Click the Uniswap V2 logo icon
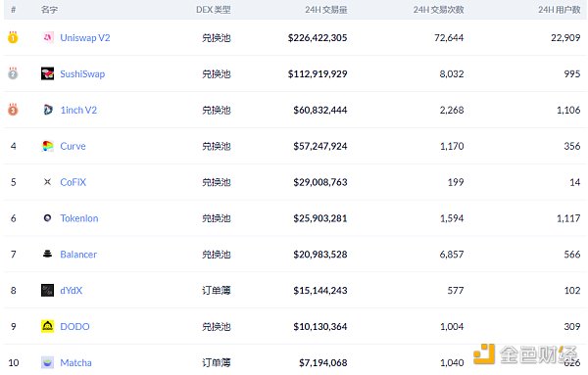This screenshot has width=588, height=375. (48, 37)
